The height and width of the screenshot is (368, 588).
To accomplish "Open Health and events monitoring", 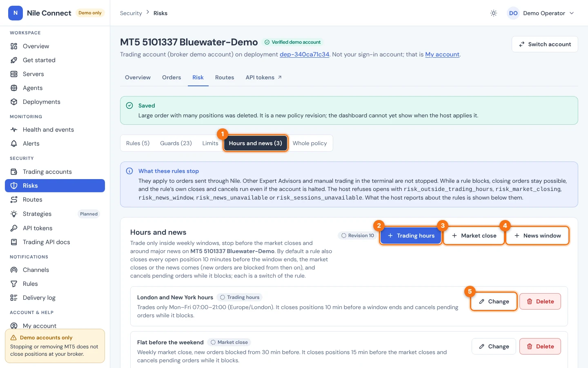I will pos(55,130).
